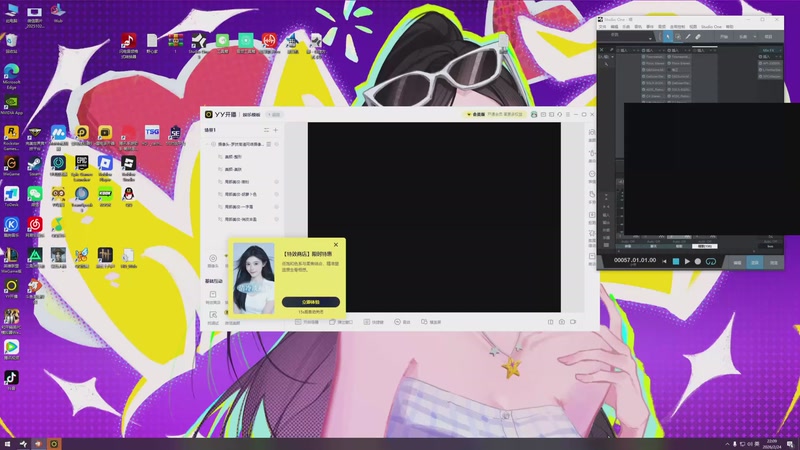The width and height of the screenshot is (800, 450).
Task: Stop playback in Studio One transport
Action: coord(676,261)
